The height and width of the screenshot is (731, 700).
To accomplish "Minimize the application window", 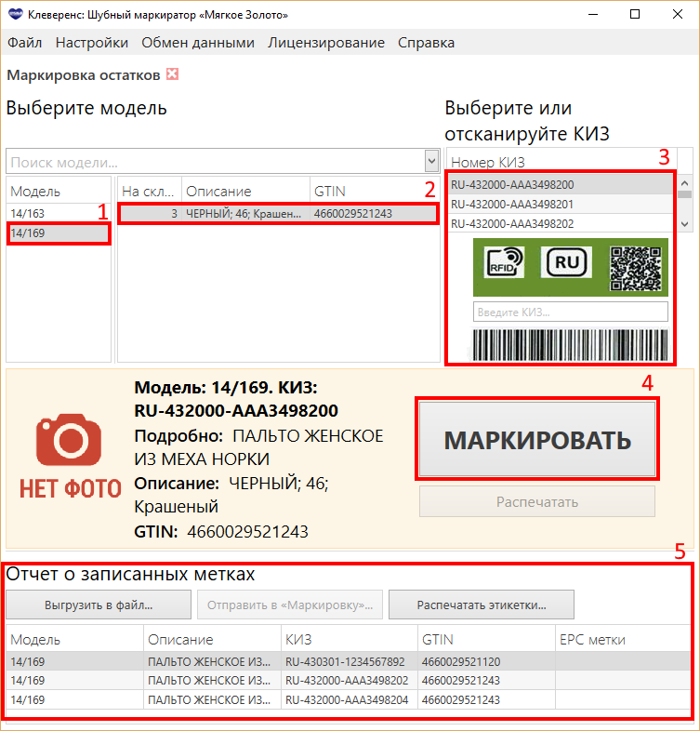I will click(593, 15).
